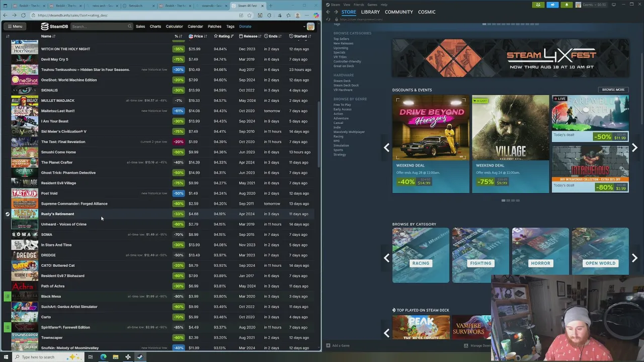Open Steam announcements megaphone icon
This screenshot has height=362, width=644.
coord(552,5)
